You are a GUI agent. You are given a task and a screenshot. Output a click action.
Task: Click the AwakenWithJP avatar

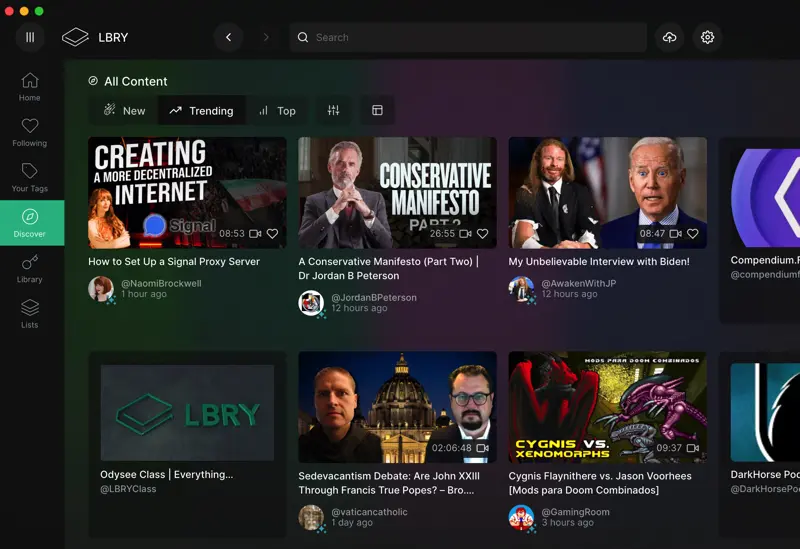521,289
